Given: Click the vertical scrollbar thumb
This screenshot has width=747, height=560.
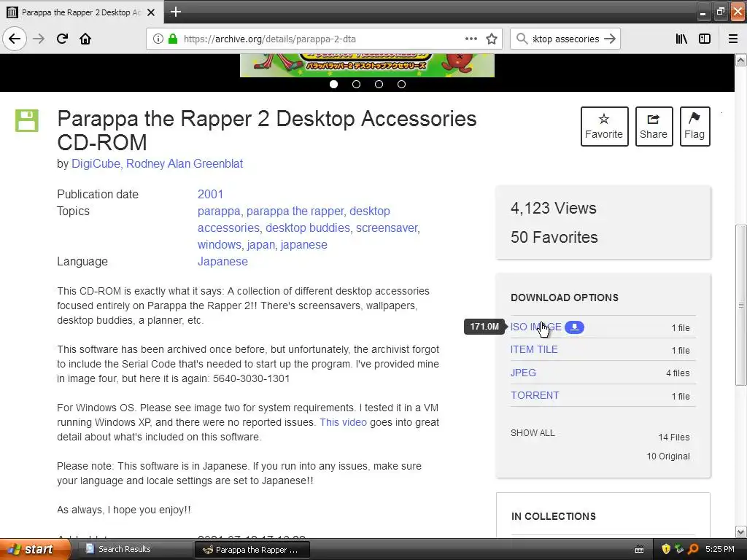Looking at the screenshot, I should coord(741,305).
